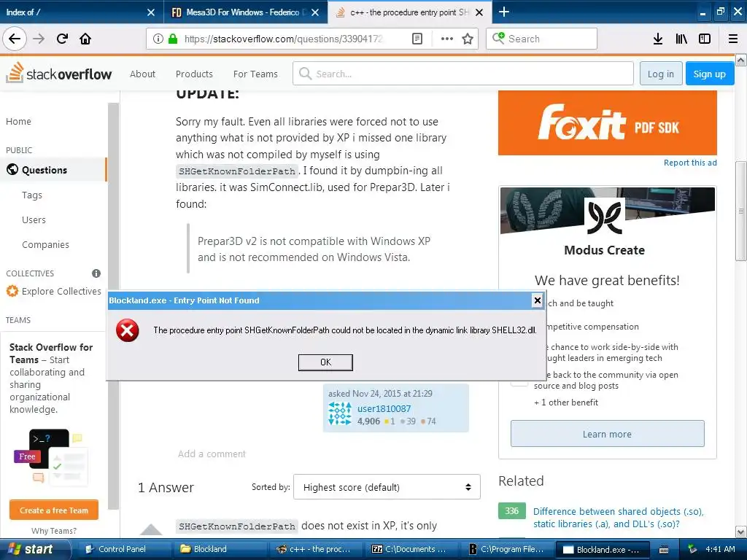The width and height of the screenshot is (747, 560).
Task: Click the Firefox Search box
Action: click(542, 39)
